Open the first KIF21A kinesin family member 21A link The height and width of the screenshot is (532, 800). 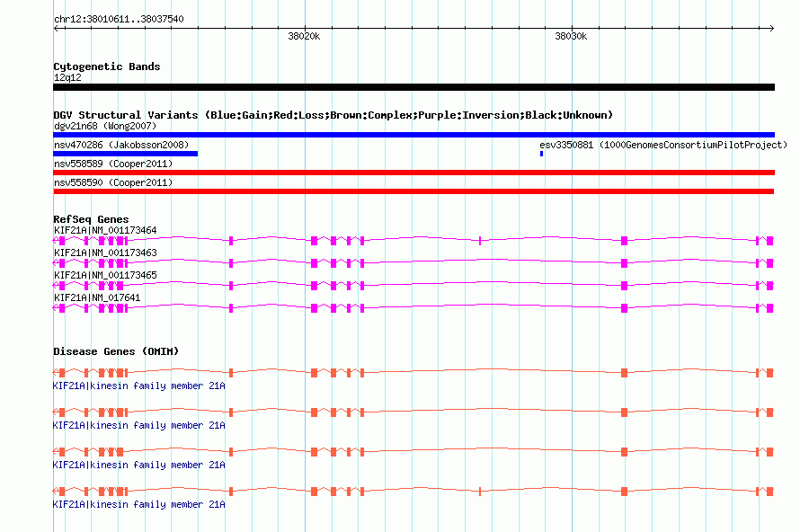click(x=138, y=386)
